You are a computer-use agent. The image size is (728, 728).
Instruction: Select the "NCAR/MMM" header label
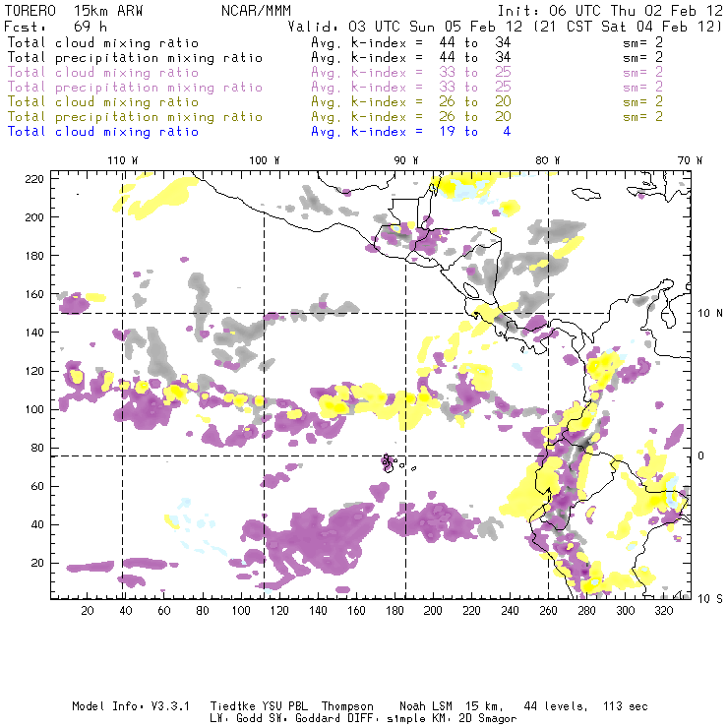(x=257, y=11)
